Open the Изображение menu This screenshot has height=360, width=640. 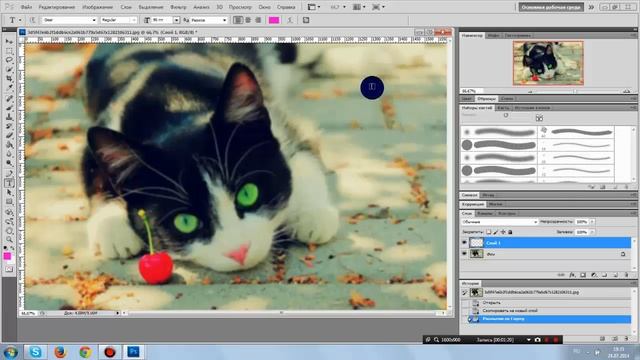click(98, 7)
